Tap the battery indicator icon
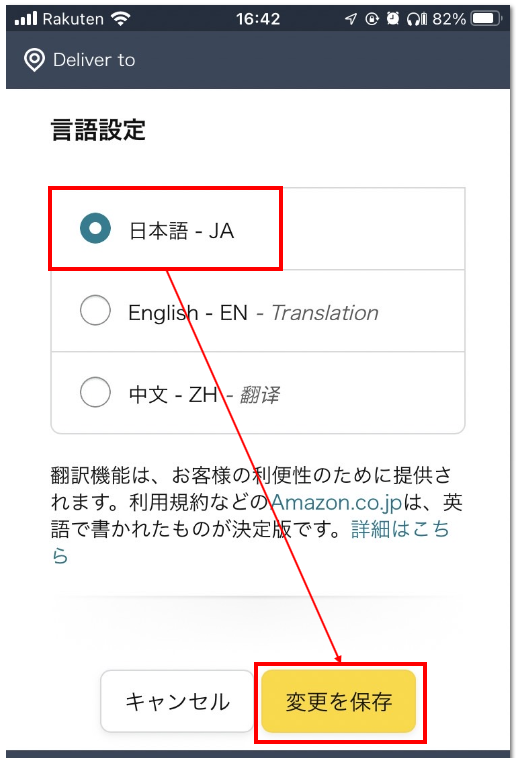The width and height of the screenshot is (518, 764). tap(486, 19)
